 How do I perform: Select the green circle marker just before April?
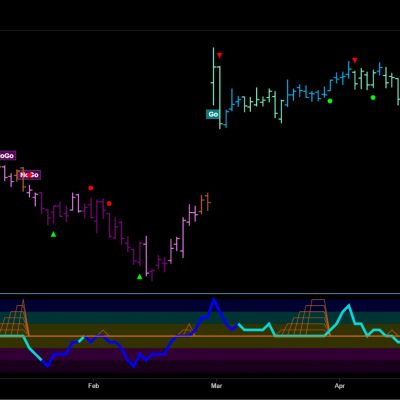330,101
